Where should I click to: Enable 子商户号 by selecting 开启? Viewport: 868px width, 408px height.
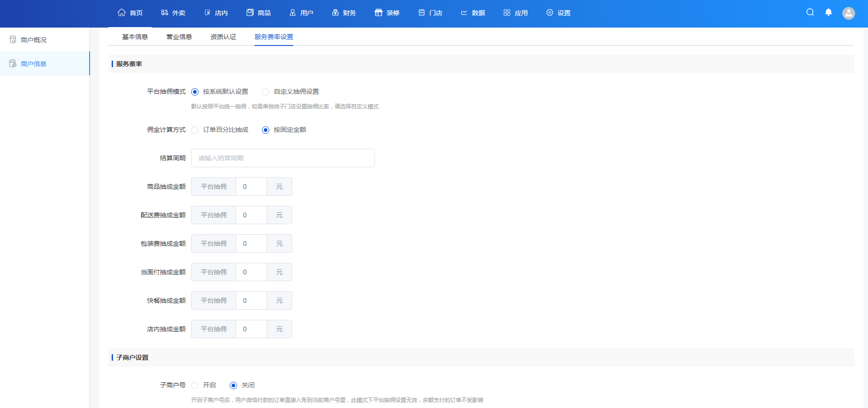[x=195, y=385]
